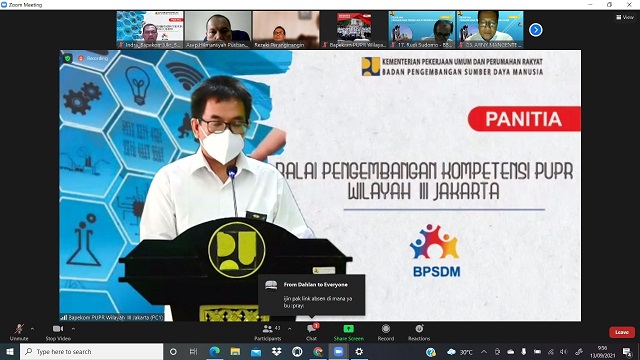The image size is (640, 360).
Task: Click the green encryption shield icon
Action: click(x=67, y=58)
